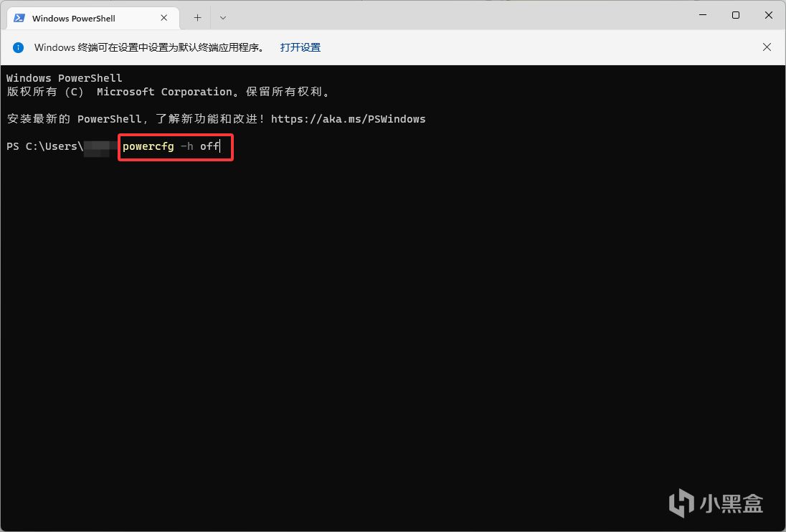Close the Windows Terminal window
The height and width of the screenshot is (532, 786).
tap(769, 15)
